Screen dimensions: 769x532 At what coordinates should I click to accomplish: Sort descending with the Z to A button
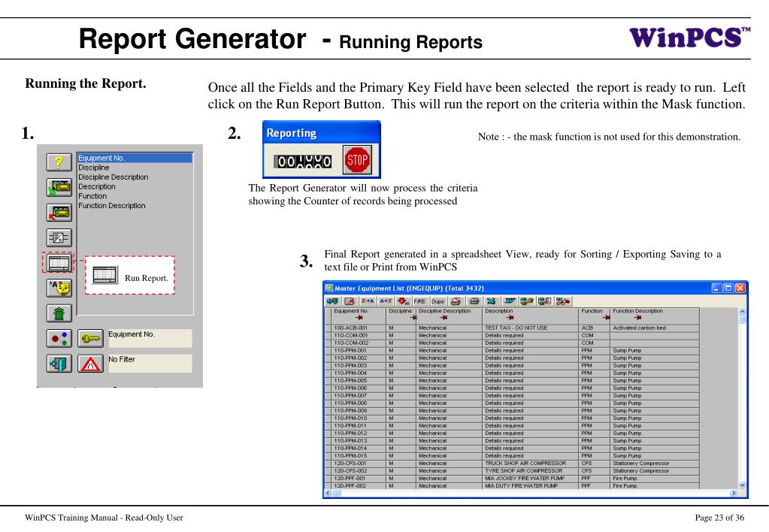(368, 301)
